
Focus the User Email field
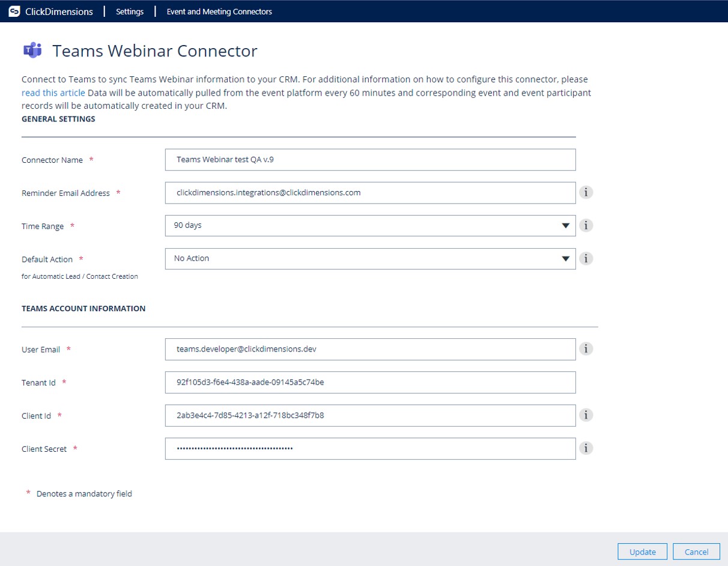click(370, 349)
